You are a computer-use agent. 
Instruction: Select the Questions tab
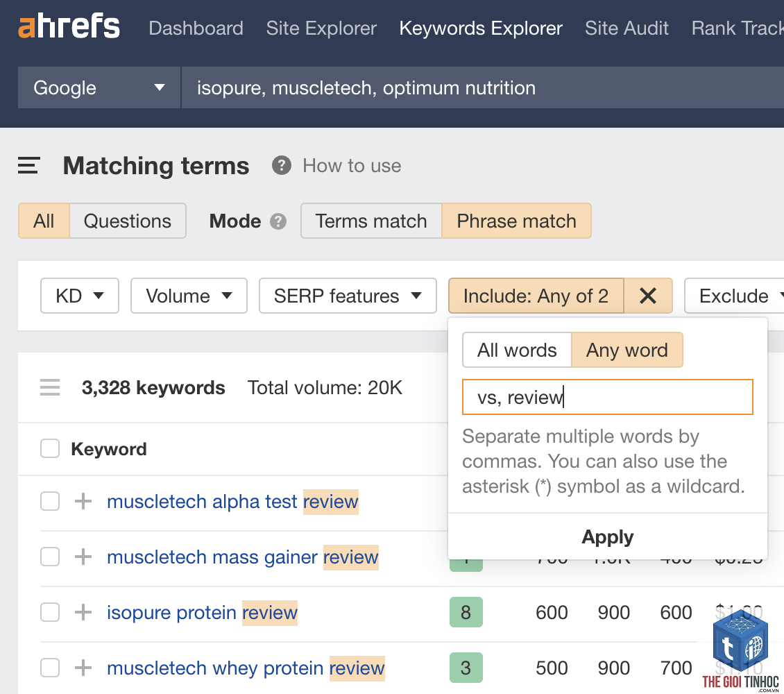tap(128, 221)
